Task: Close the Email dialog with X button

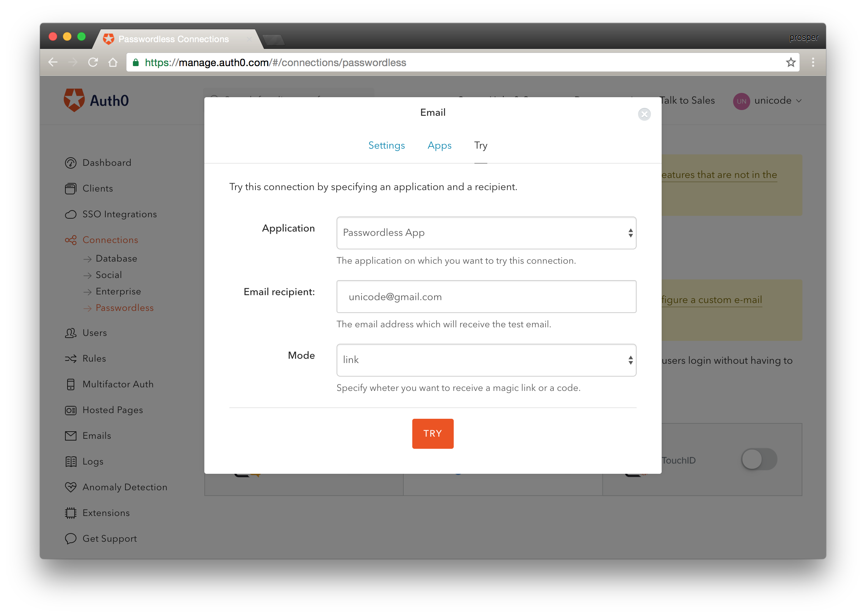Action: 644,114
